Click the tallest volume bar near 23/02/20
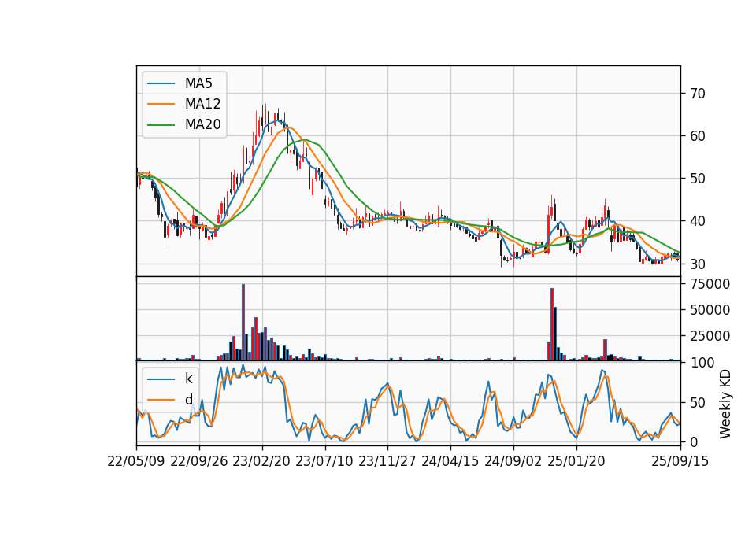This screenshot has width=756, height=543. pos(243,323)
